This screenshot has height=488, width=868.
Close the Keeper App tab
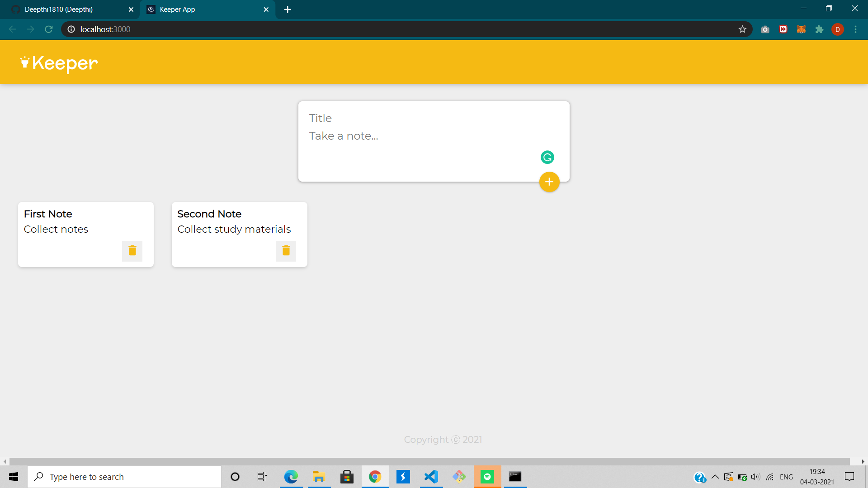[266, 9]
